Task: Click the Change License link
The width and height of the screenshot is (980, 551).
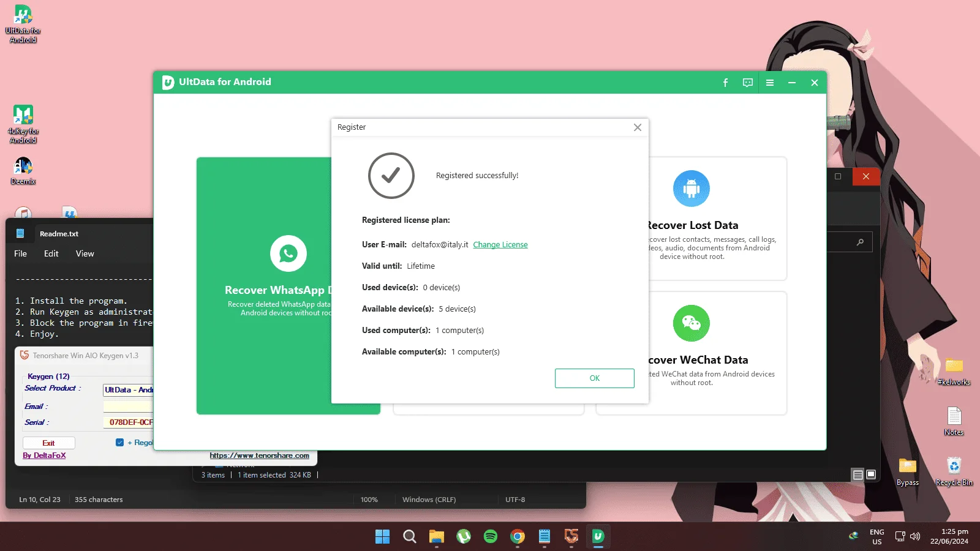Action: click(500, 245)
